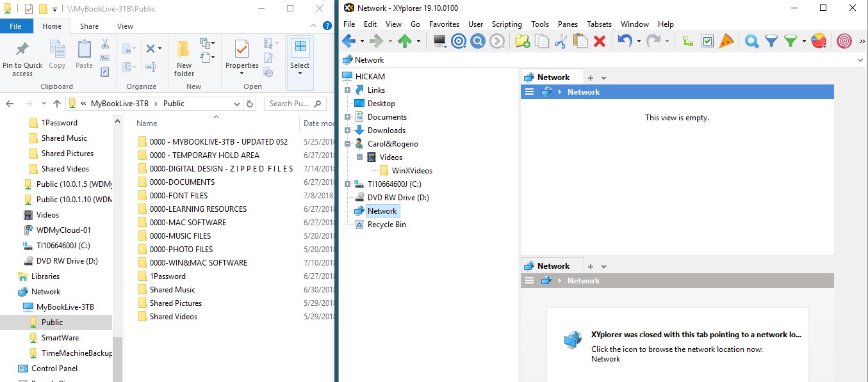The image size is (868, 382).
Task: Click the blue target-circle icon in XYplorer toolbar
Action: click(459, 41)
